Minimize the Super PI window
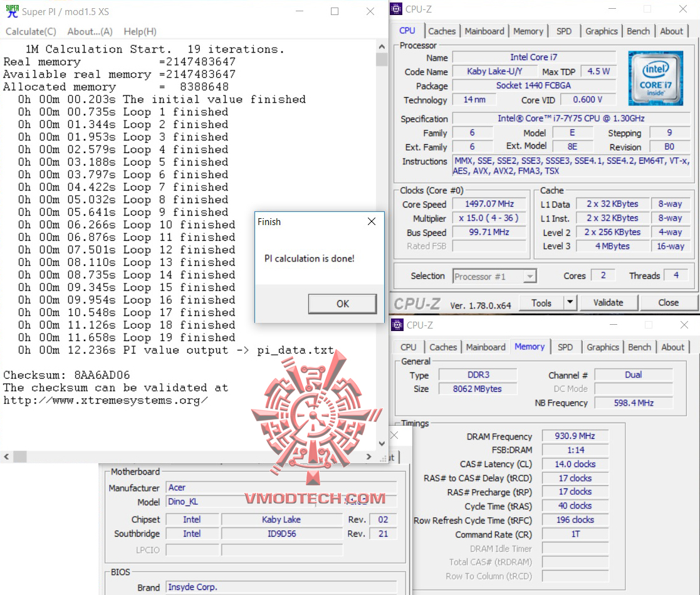Viewport: 700px width, 595px height. click(x=300, y=11)
